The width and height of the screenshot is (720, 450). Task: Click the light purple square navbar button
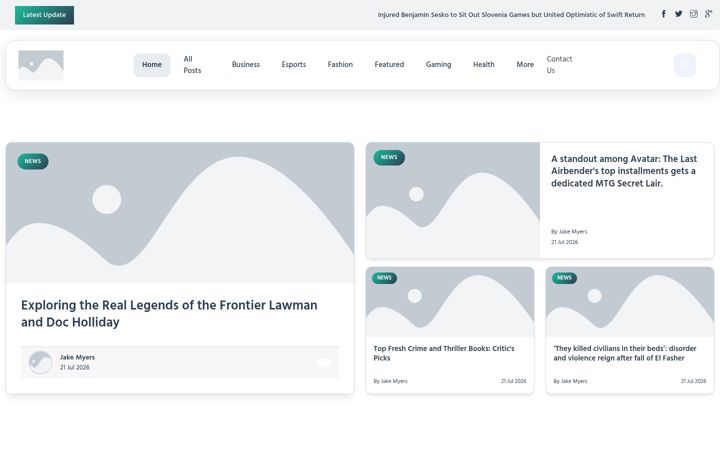[x=685, y=65]
